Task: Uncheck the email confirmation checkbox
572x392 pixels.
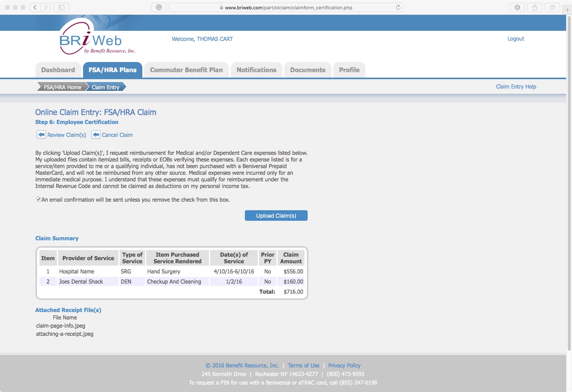Action: point(38,199)
